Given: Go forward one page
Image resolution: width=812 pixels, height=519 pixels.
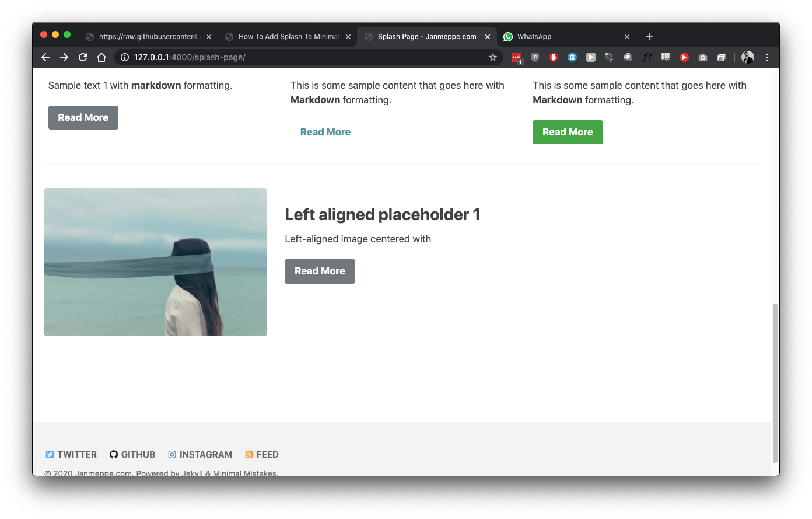Looking at the screenshot, I should point(64,57).
